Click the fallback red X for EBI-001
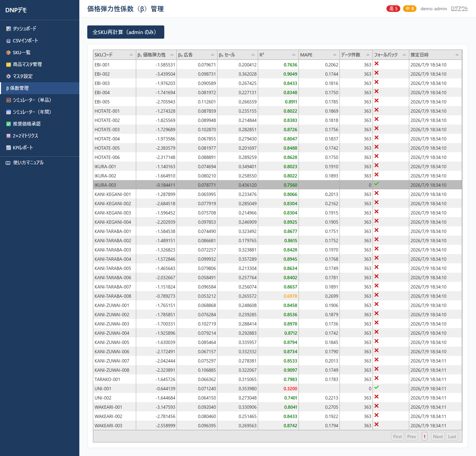476x456 pixels. click(377, 63)
